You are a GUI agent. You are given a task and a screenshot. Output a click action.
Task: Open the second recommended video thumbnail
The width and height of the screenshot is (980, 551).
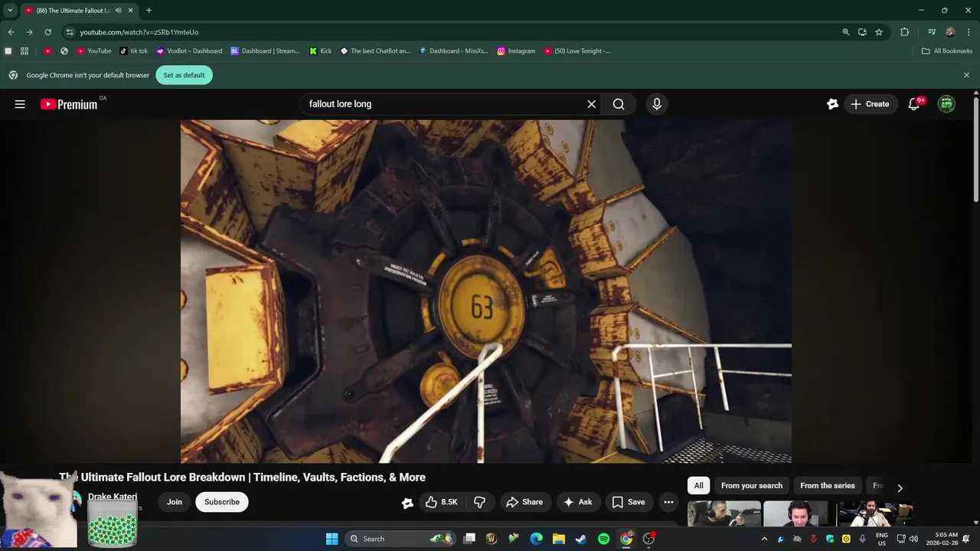796,514
